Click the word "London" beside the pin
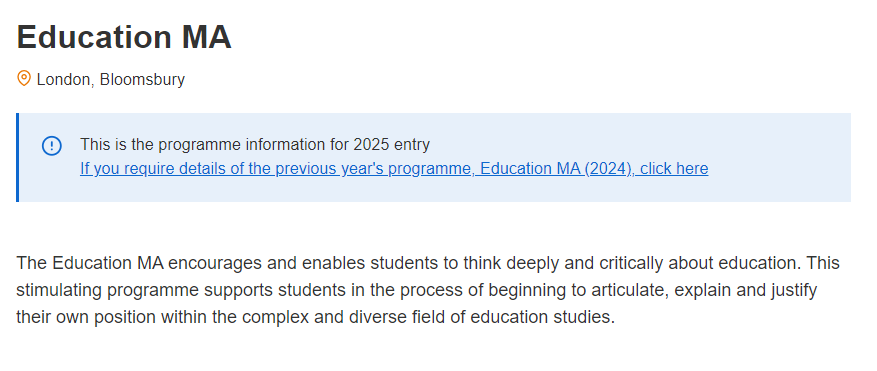Viewport: 877px width, 371px height. 63,80
